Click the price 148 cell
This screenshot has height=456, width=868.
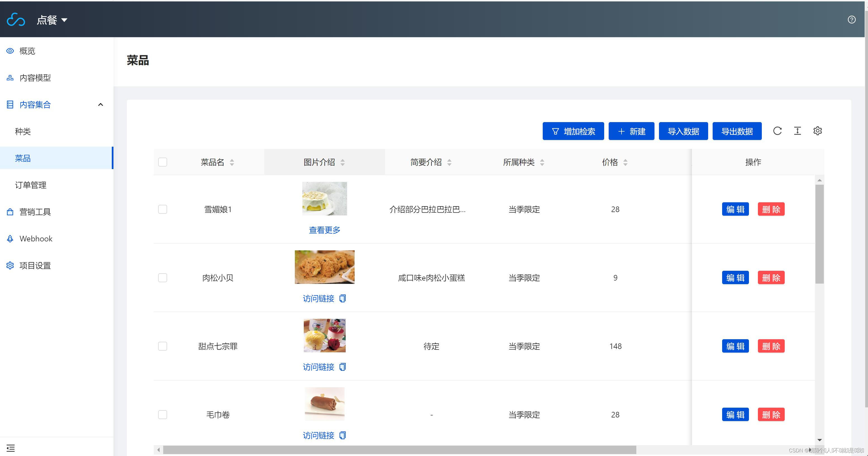point(615,346)
